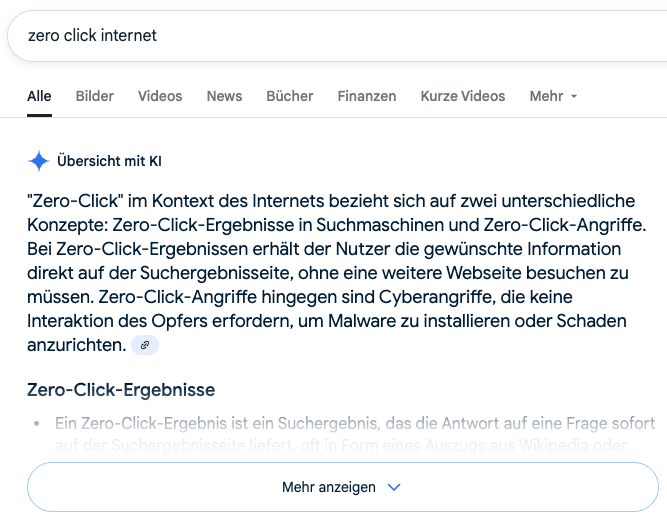Click the faded Zero-Click-Ergebnis bullet text
The width and height of the screenshot is (667, 524).
[x=355, y=434]
